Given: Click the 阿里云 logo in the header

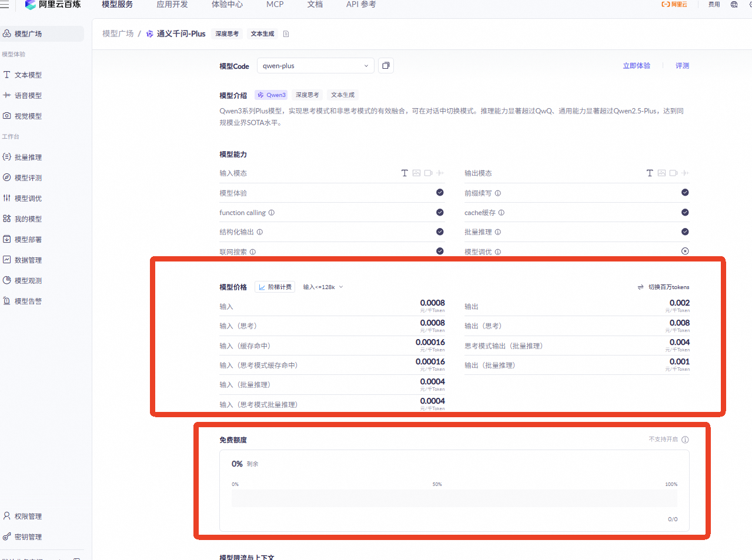Looking at the screenshot, I should pos(674,5).
